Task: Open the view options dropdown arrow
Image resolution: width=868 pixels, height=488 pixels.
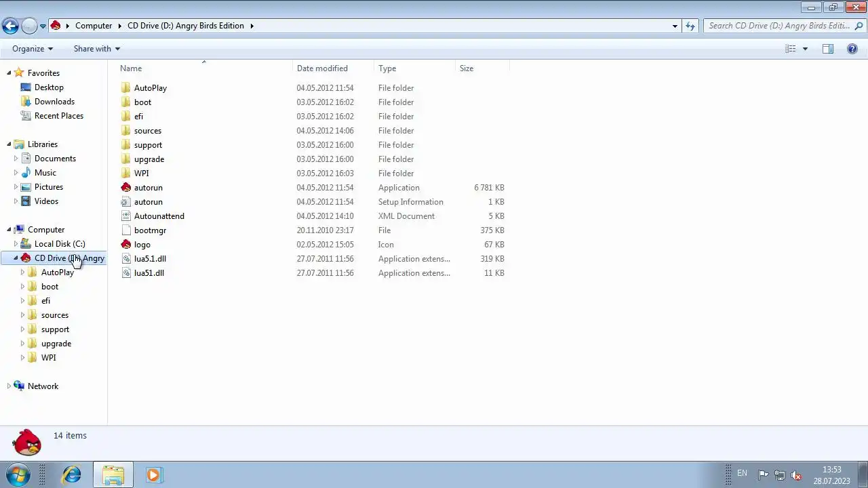Action: [x=805, y=49]
